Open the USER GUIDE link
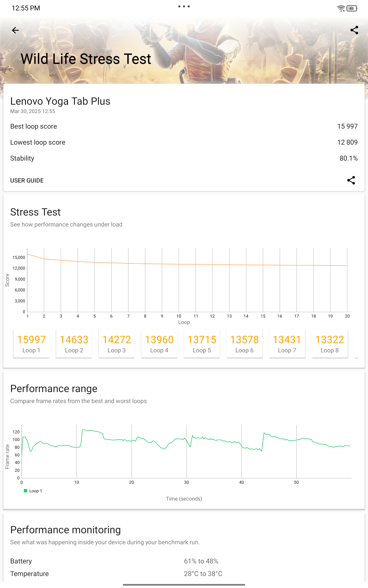The image size is (368, 588). point(27,181)
